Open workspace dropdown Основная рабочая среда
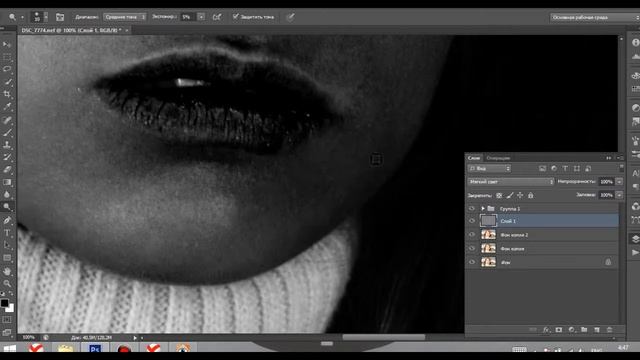This screenshot has width=640, height=360. (x=594, y=18)
